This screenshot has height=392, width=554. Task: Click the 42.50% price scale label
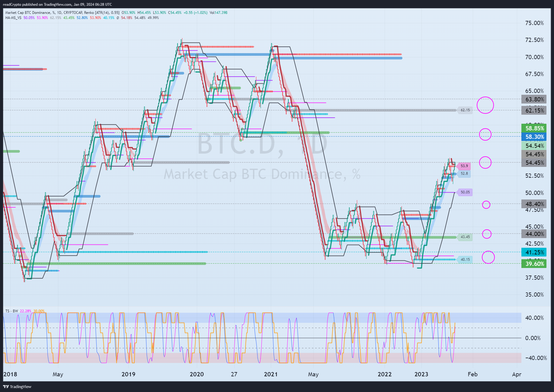pos(534,244)
